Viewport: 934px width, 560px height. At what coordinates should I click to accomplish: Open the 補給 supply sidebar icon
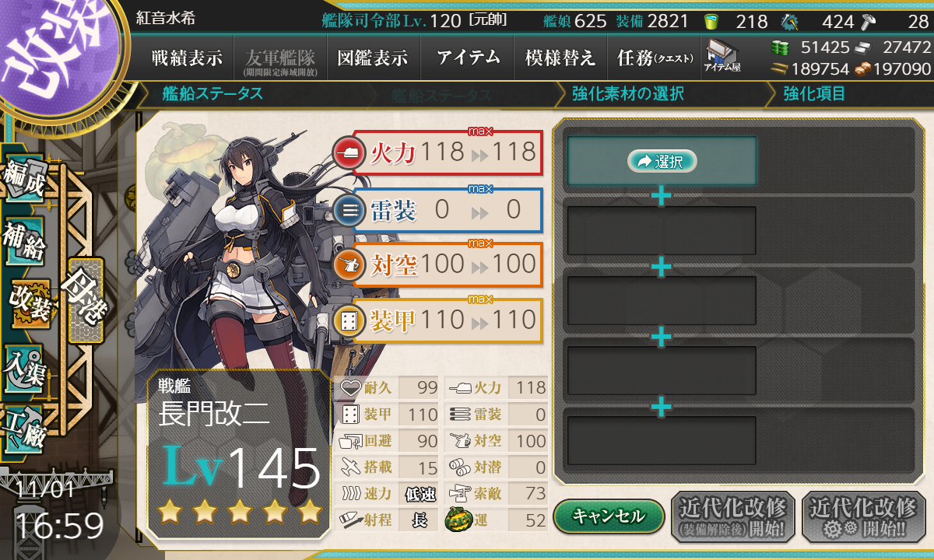tap(23, 241)
